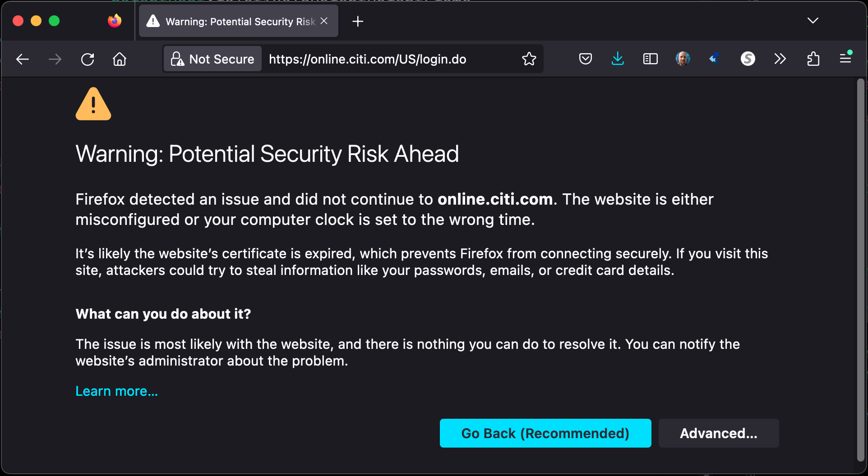This screenshot has height=476, width=868.
Task: Reload the current page
Action: (88, 59)
